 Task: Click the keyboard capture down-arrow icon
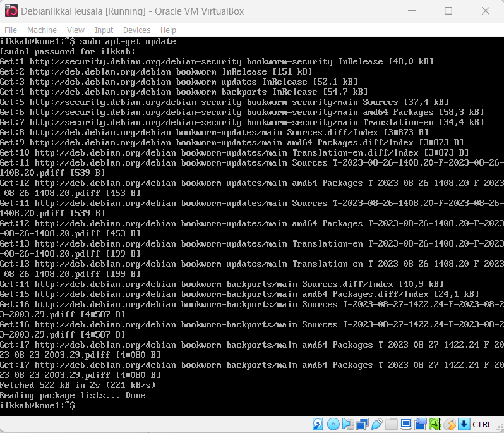tap(464, 424)
